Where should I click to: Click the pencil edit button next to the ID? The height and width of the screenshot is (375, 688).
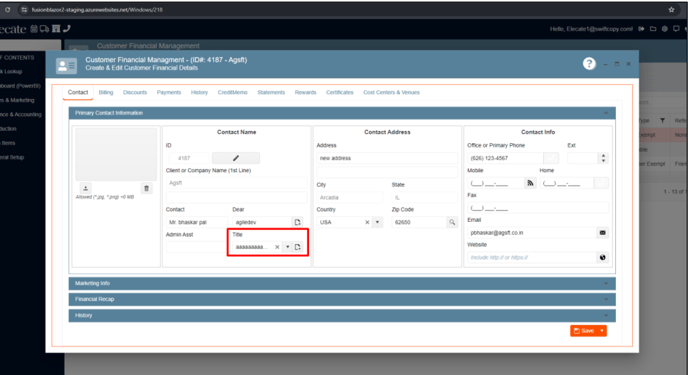(x=236, y=158)
